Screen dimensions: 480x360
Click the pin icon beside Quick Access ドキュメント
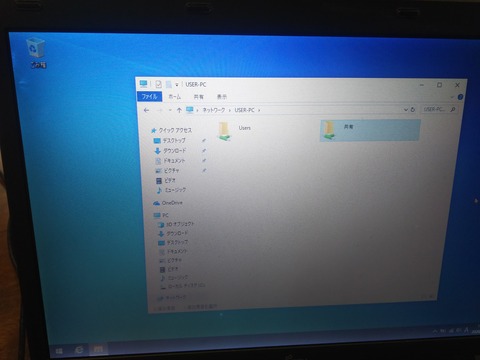click(x=204, y=161)
